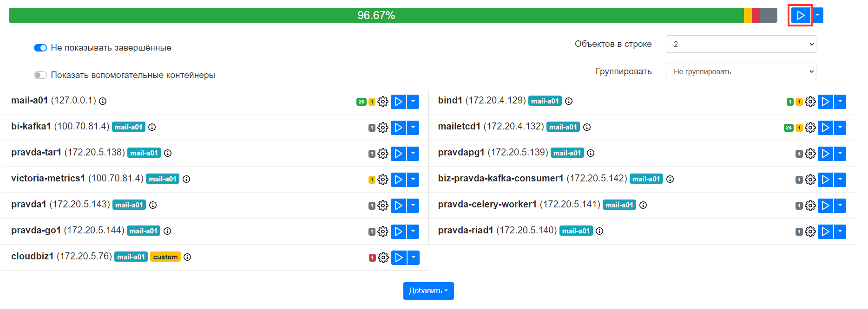Expand dropdown arrow next to main play button

[817, 15]
